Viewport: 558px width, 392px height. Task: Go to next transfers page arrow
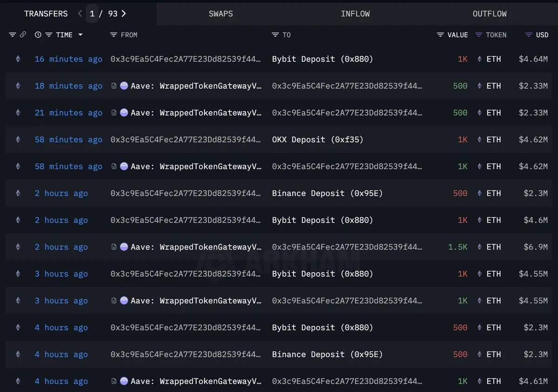124,13
